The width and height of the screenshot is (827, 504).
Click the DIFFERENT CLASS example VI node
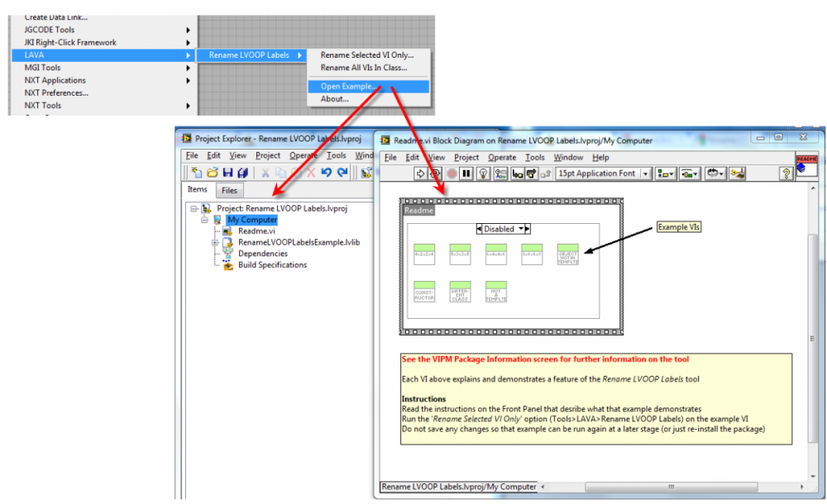tap(461, 292)
